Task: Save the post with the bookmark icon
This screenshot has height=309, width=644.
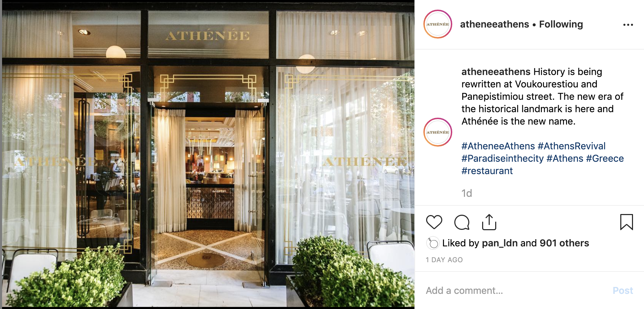Action: coord(626,222)
